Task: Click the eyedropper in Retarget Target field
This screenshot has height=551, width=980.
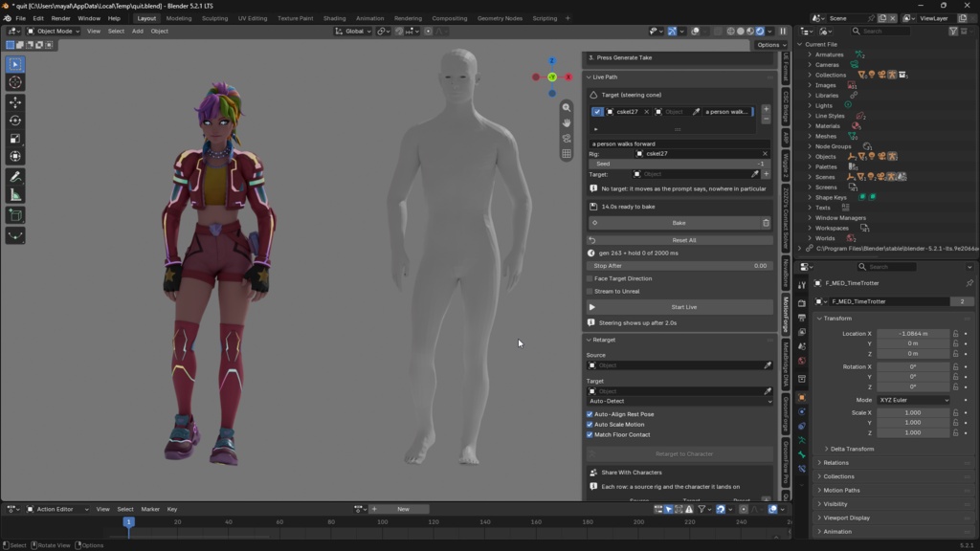Action: pyautogui.click(x=768, y=391)
